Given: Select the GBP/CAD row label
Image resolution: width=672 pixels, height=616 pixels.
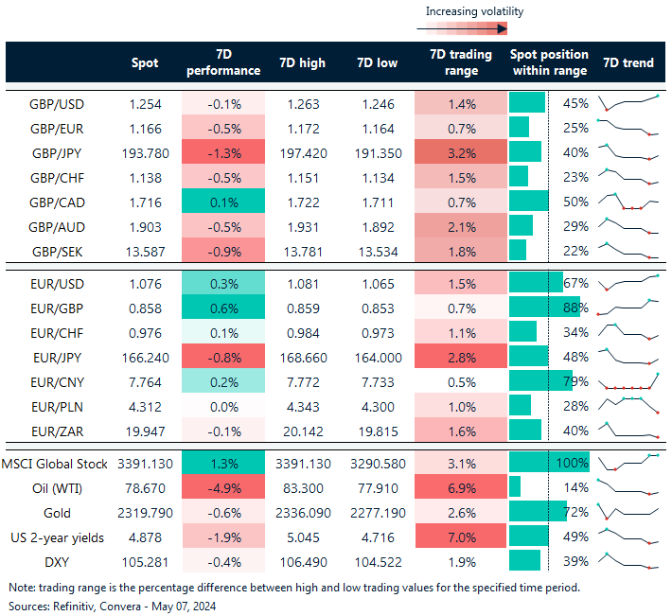Looking at the screenshot, I should pyautogui.click(x=57, y=202).
